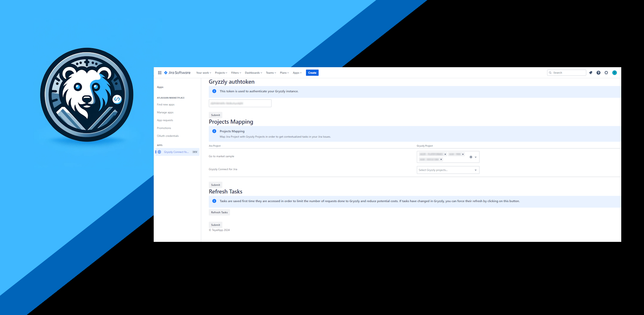The height and width of the screenshot is (315, 644).
Task: Click the info icon in Projects Mapping banner
Action: [x=214, y=131]
